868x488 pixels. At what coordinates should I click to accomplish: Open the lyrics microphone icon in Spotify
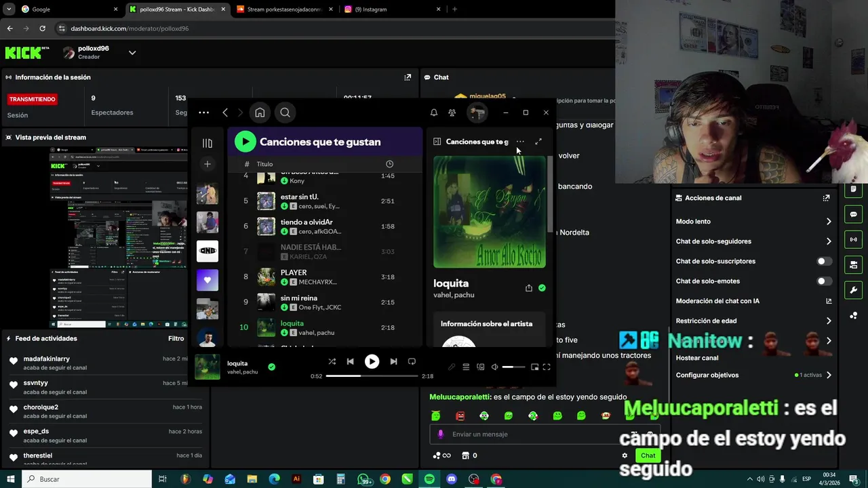[x=452, y=367]
